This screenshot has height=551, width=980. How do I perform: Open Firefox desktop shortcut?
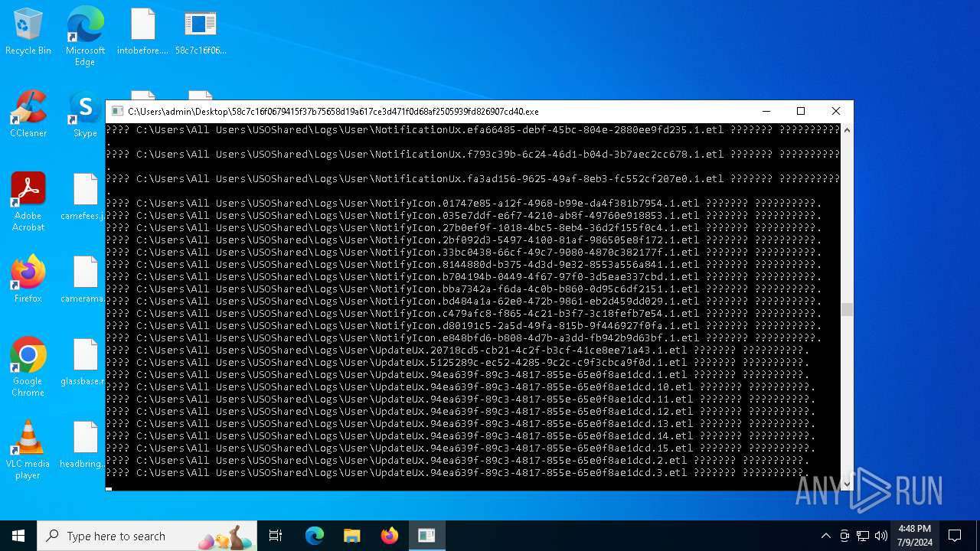tap(28, 279)
